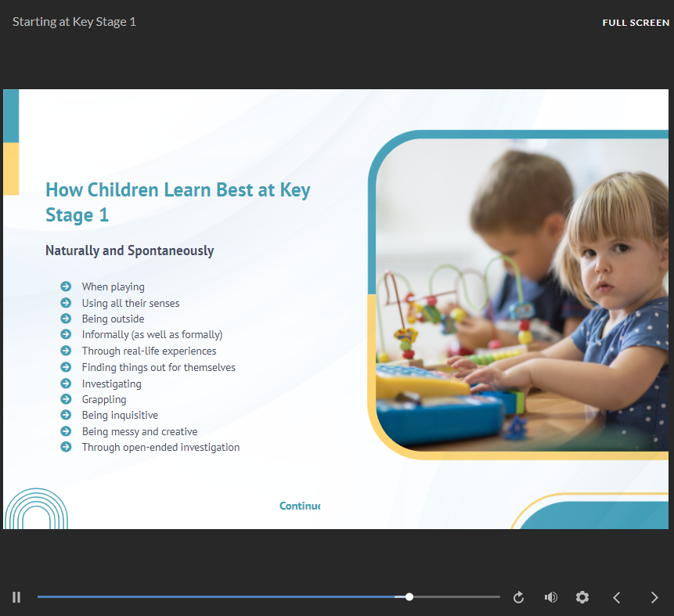Enter FULL SCREEN mode
Screen dimensions: 674x616
[635, 23]
